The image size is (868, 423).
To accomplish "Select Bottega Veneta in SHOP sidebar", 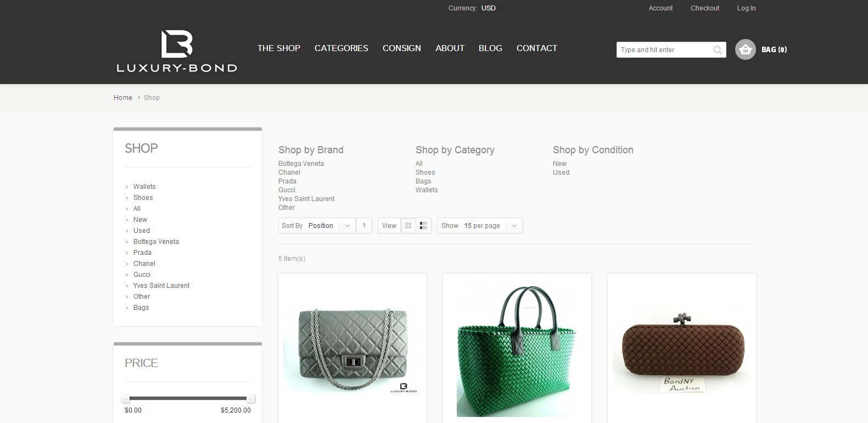I will click(x=156, y=242).
